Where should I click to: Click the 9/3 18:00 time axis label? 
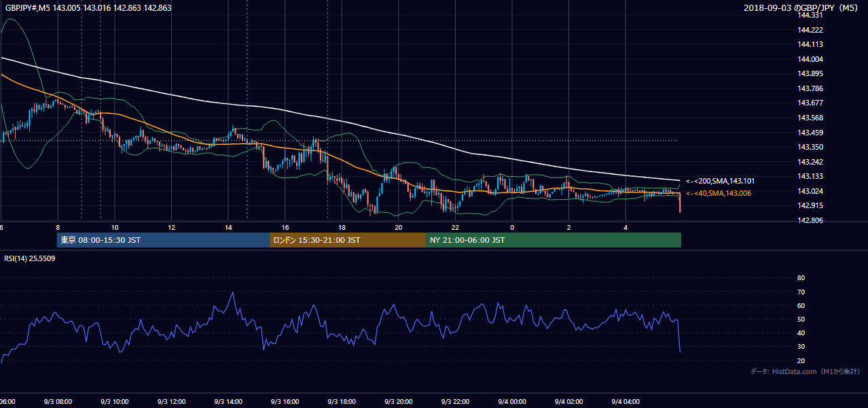(342, 402)
